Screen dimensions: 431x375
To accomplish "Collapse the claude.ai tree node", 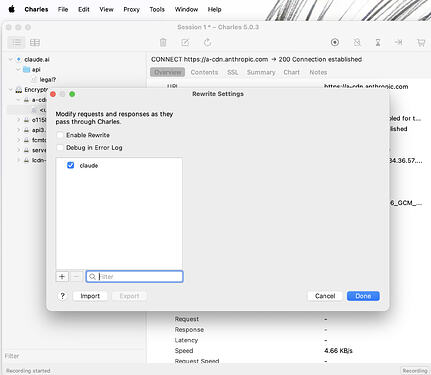I will click(11, 59).
